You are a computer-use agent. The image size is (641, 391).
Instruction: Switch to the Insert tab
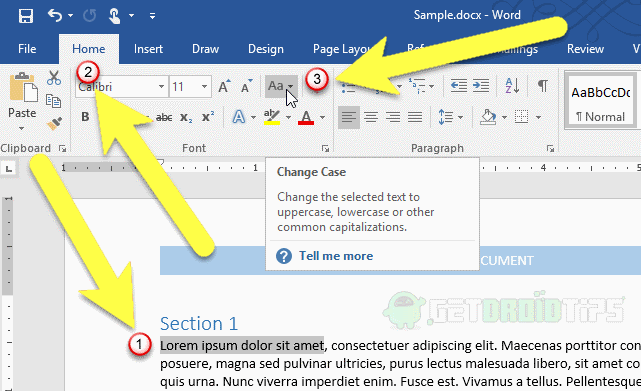148,49
